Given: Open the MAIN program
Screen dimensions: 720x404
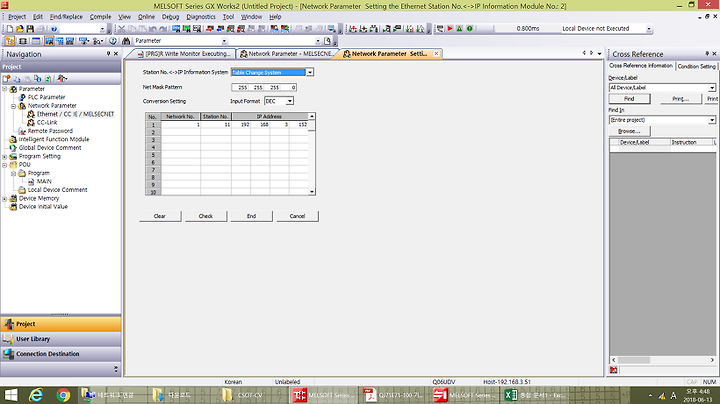Looking at the screenshot, I should [x=44, y=181].
